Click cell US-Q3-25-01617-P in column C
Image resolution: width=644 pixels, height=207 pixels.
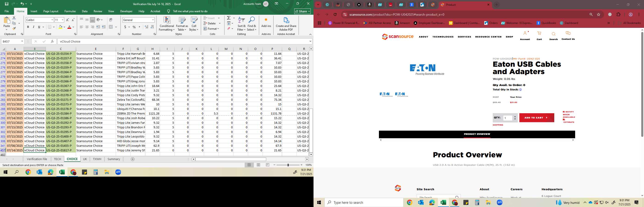61,150
